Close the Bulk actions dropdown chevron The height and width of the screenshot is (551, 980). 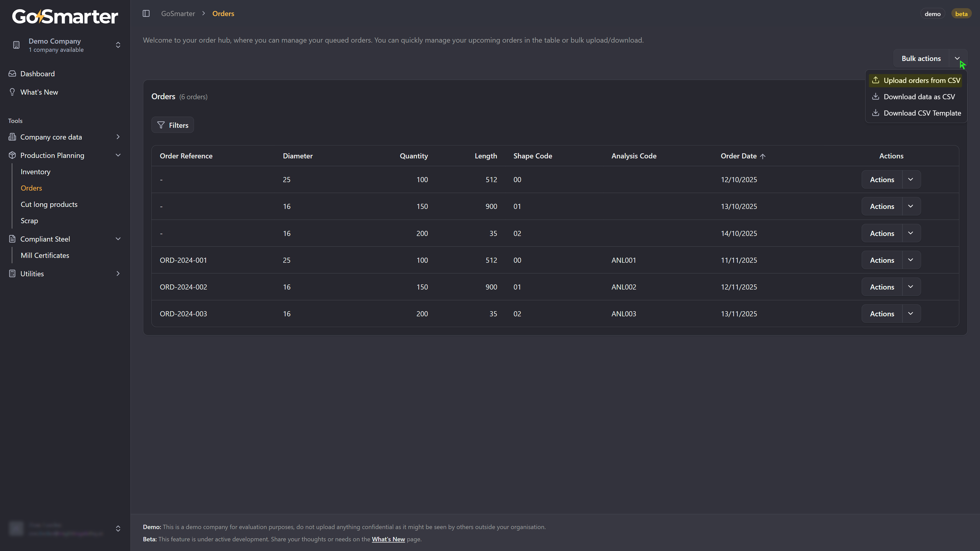pyautogui.click(x=957, y=58)
